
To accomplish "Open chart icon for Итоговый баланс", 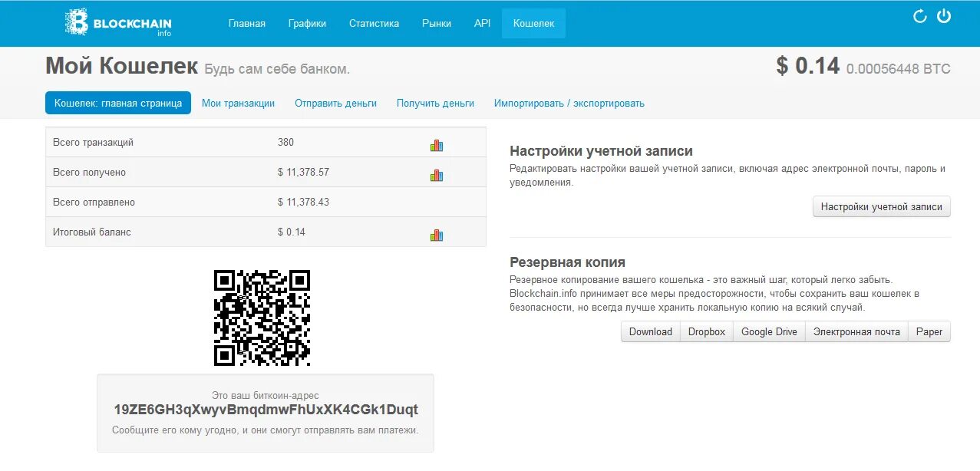I will 437,235.
